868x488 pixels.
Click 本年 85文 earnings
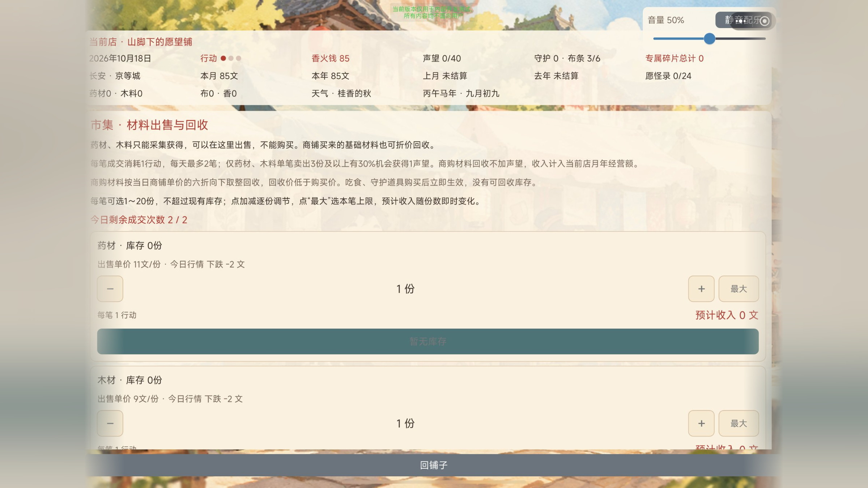coord(330,76)
